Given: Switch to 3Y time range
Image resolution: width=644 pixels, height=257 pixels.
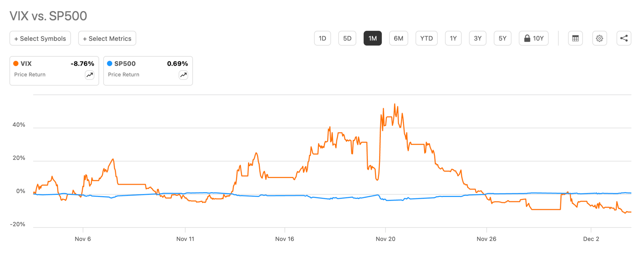Looking at the screenshot, I should click(x=478, y=38).
